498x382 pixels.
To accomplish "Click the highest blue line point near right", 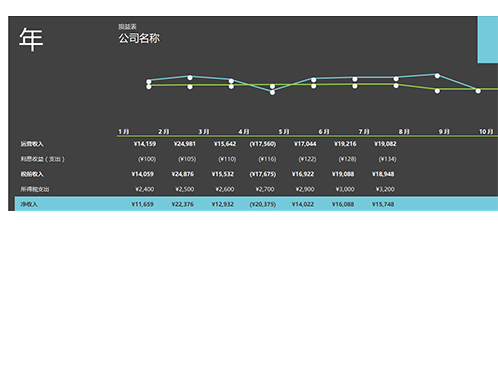I will click(437, 76).
